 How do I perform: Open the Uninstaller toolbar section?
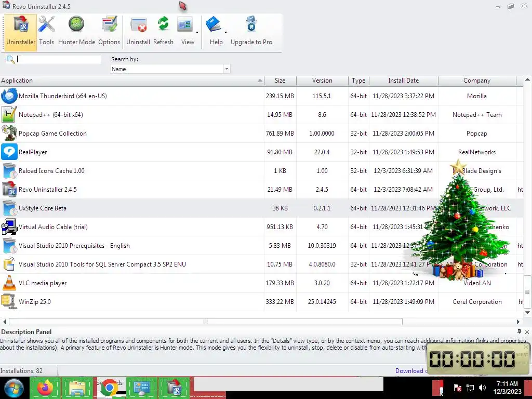point(21,33)
